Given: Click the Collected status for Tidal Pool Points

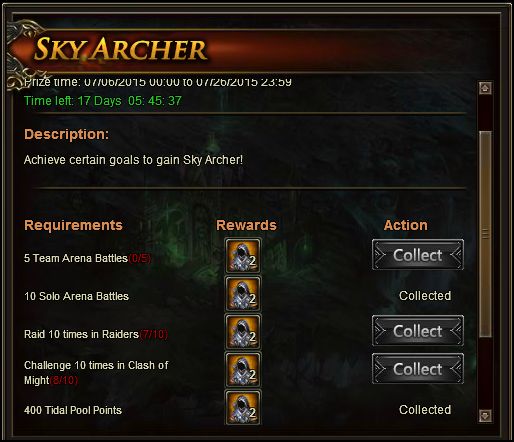Looking at the screenshot, I should [425, 410].
